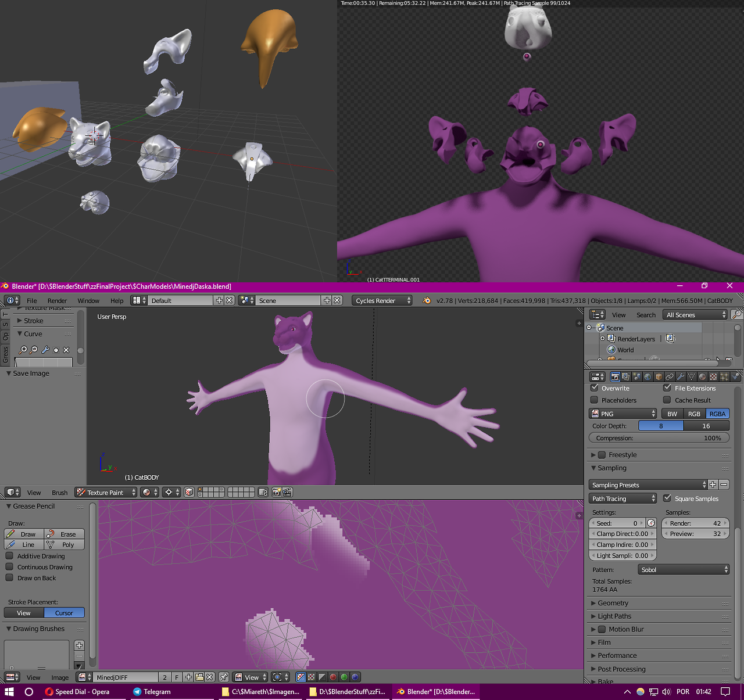Open the Mesh Data properties tab

pos(692,376)
